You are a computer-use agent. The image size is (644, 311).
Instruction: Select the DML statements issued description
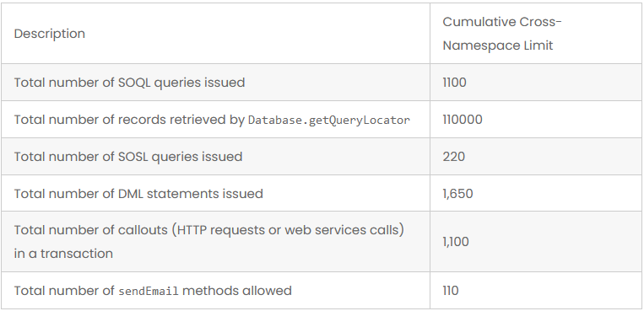coord(138,194)
